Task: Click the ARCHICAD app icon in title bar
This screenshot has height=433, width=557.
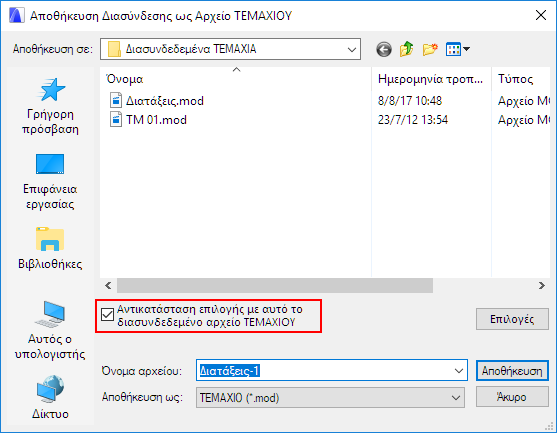Action: 16,16
